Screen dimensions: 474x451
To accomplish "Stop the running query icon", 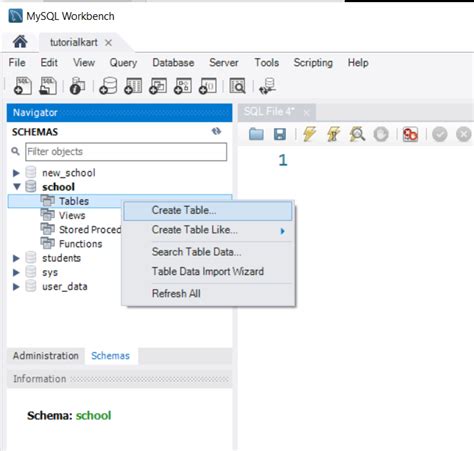I will point(381,135).
